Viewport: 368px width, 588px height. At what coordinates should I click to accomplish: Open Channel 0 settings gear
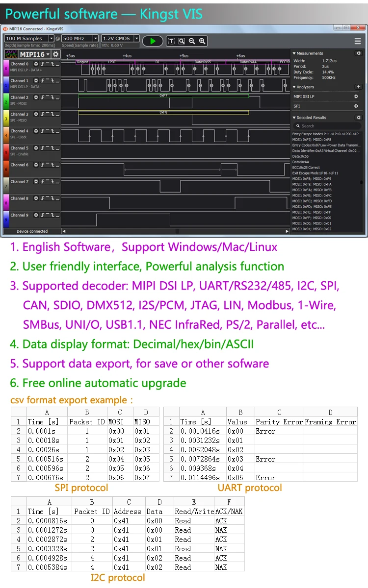pos(35,64)
